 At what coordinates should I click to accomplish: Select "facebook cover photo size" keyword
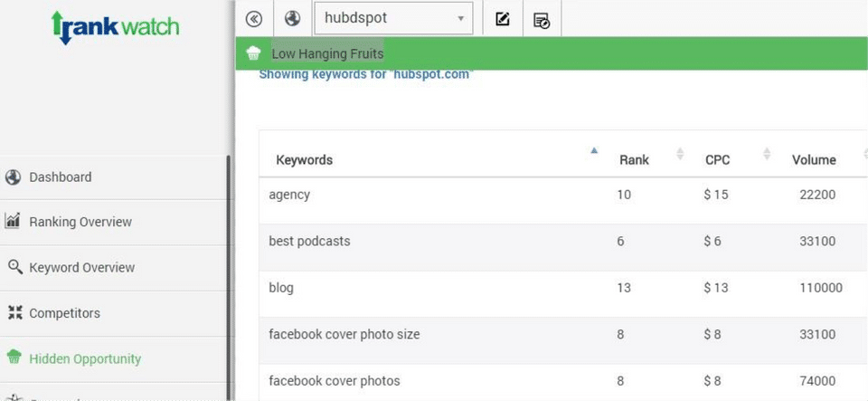tap(344, 335)
